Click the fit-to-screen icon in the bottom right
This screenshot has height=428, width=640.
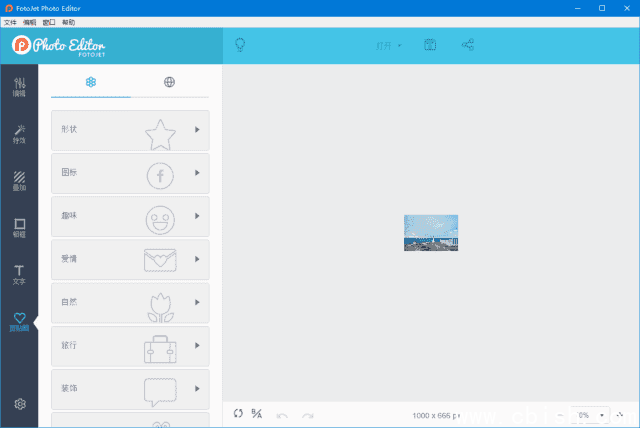coord(620,415)
